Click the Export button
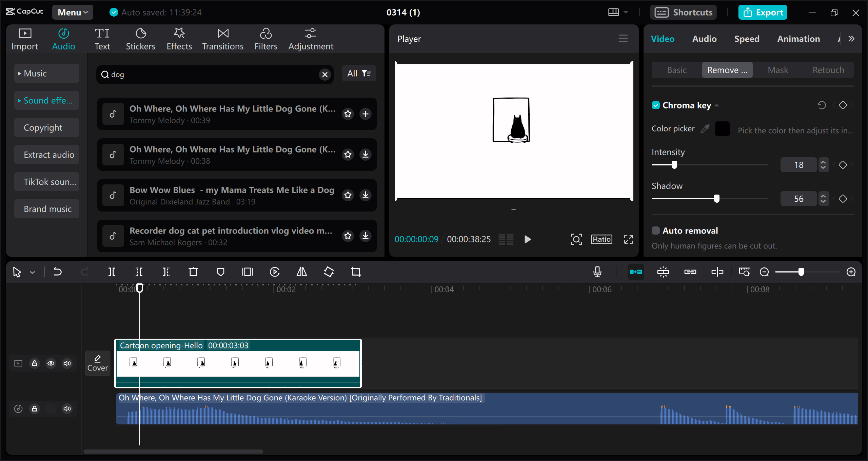Viewport: 868px width, 461px height. tap(763, 13)
